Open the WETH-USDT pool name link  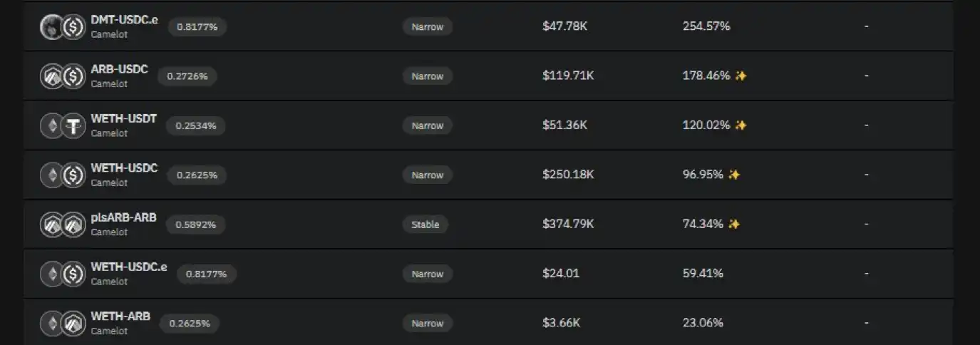coord(123,119)
